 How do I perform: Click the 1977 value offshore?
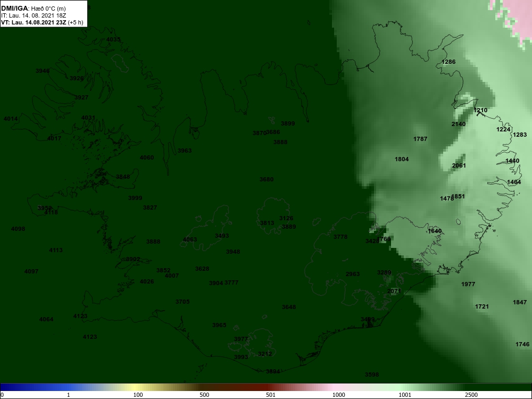468,284
